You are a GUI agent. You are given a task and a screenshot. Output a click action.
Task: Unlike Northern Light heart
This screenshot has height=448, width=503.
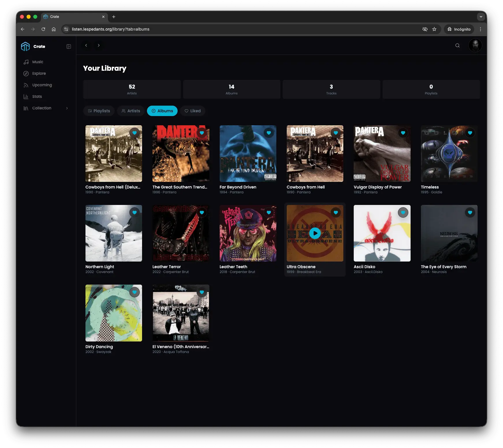coord(135,212)
